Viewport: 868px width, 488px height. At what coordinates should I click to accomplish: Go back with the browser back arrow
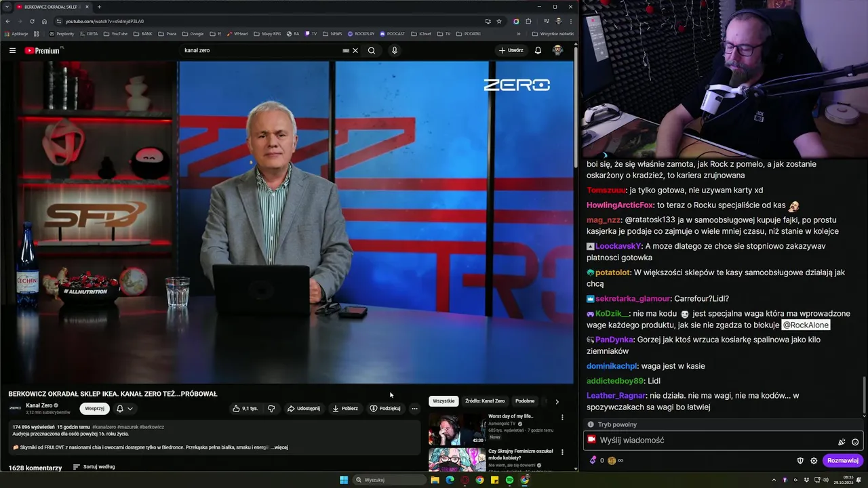pyautogui.click(x=7, y=21)
